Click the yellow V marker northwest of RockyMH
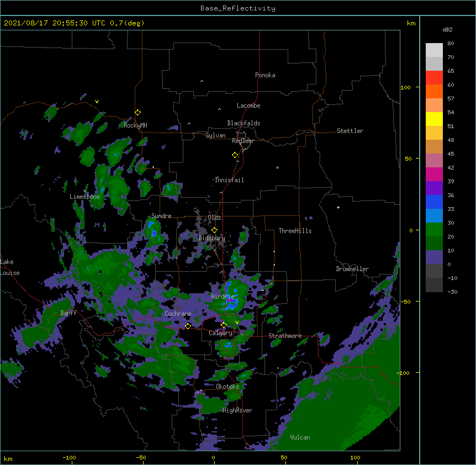The height and width of the screenshot is (465, 476). coord(97,102)
